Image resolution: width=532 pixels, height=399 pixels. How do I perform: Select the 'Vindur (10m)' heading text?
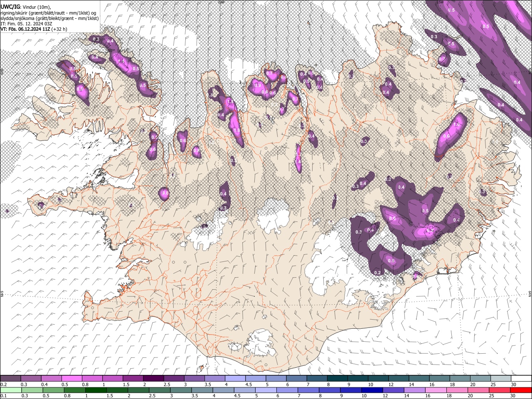point(36,7)
